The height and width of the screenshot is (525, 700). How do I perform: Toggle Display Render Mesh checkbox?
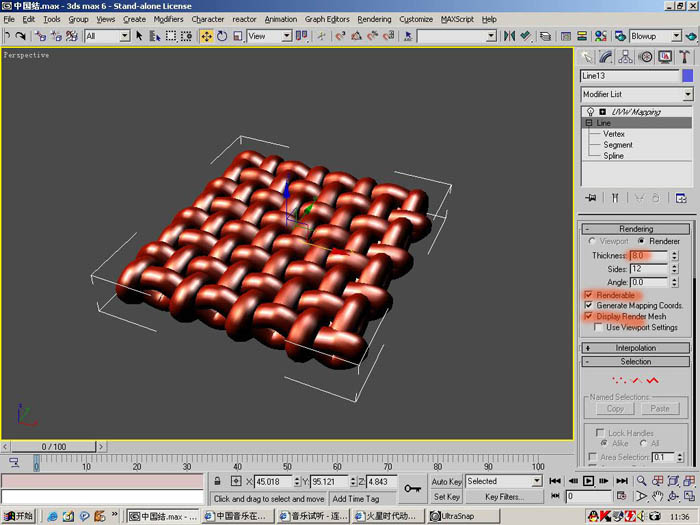(x=588, y=316)
